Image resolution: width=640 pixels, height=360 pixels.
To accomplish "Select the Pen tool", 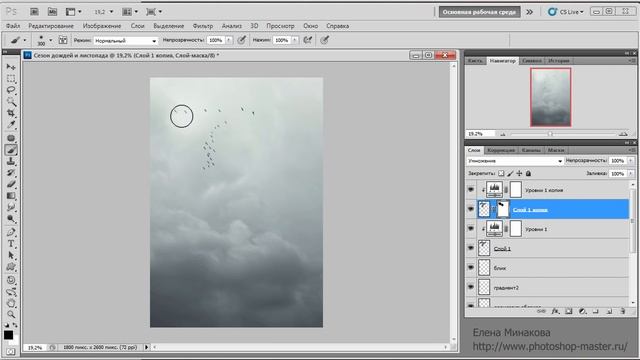I will [x=11, y=233].
